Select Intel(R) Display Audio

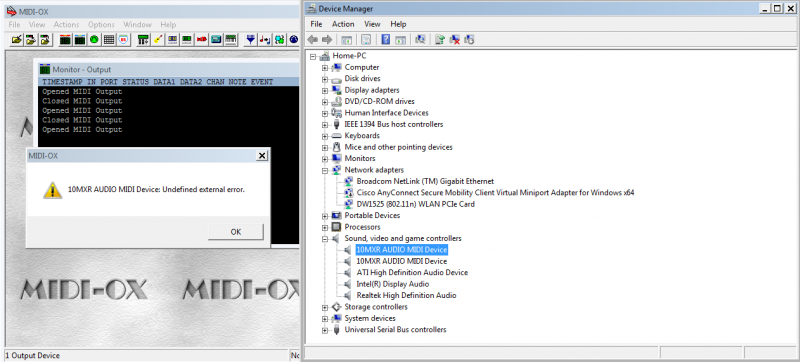coord(393,284)
